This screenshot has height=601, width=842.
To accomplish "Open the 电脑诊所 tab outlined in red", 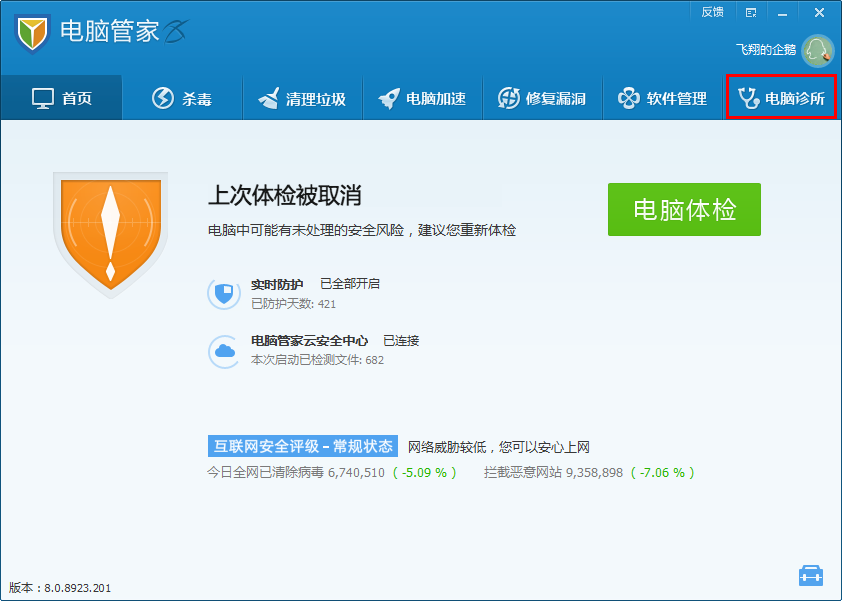I will pyautogui.click(x=781, y=97).
